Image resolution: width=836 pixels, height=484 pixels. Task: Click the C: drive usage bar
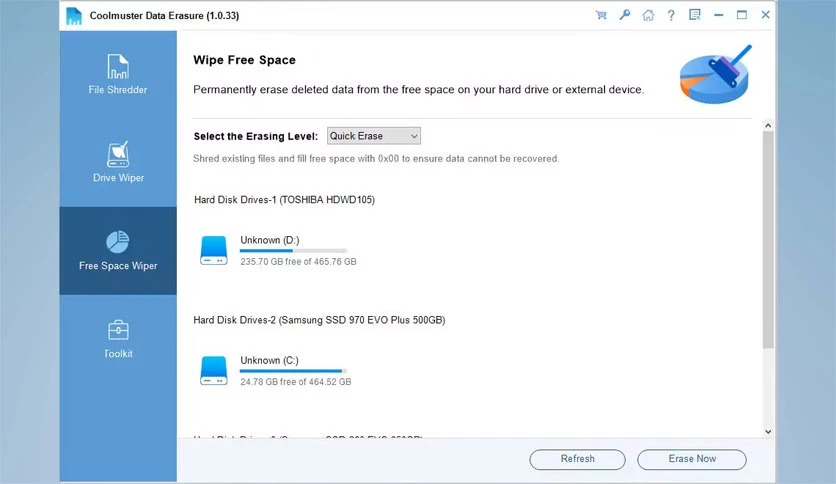[x=293, y=371]
